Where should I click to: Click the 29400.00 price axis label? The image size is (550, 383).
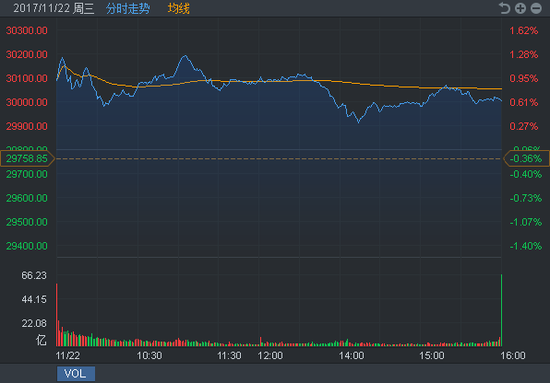(x=27, y=246)
